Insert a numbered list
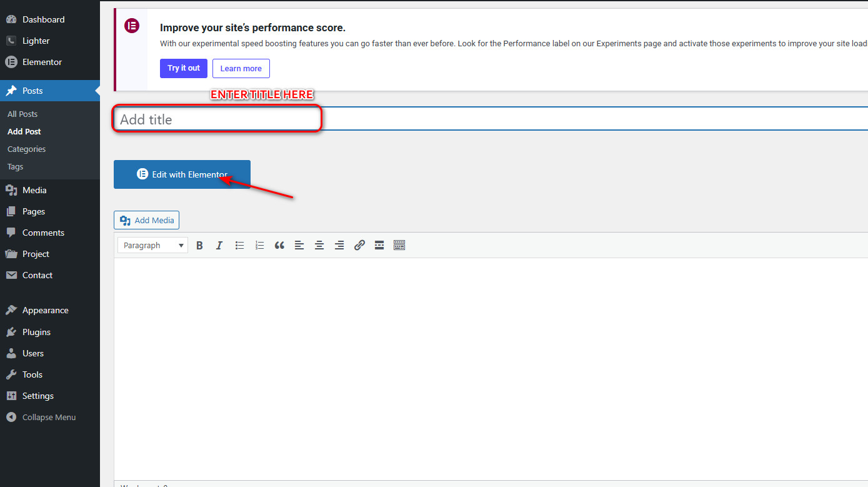The image size is (868, 487). 259,246
